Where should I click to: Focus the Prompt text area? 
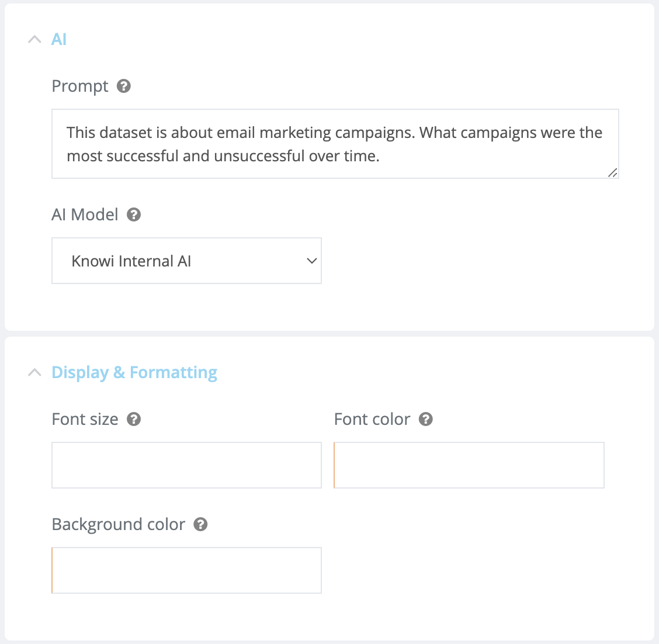point(335,144)
